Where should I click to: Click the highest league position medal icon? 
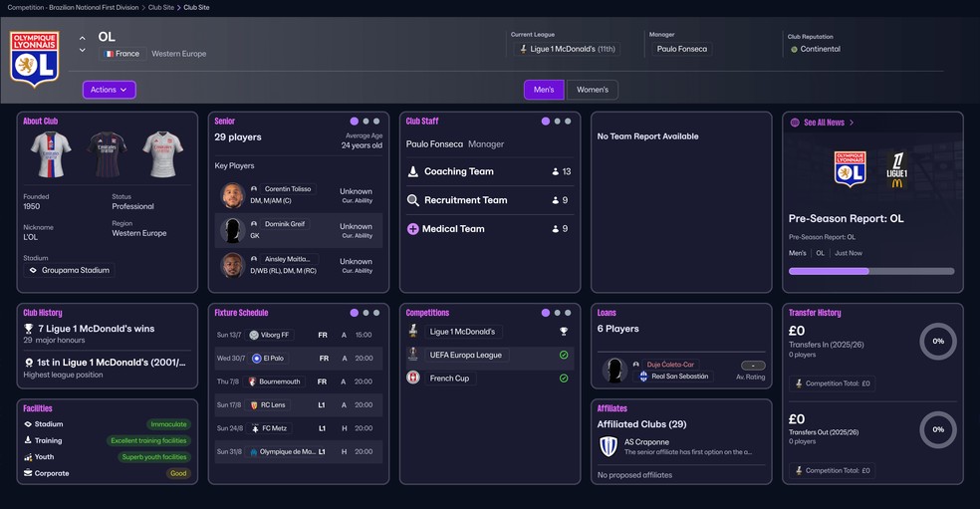coord(28,363)
